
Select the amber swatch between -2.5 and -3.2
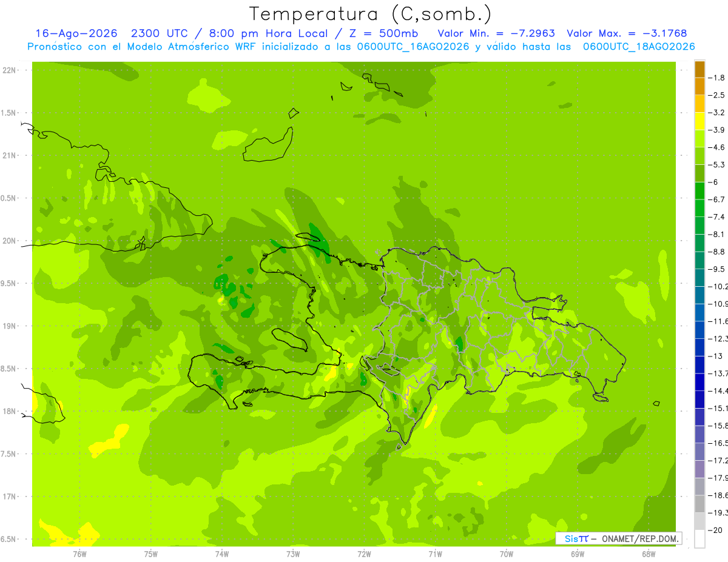coord(699,104)
